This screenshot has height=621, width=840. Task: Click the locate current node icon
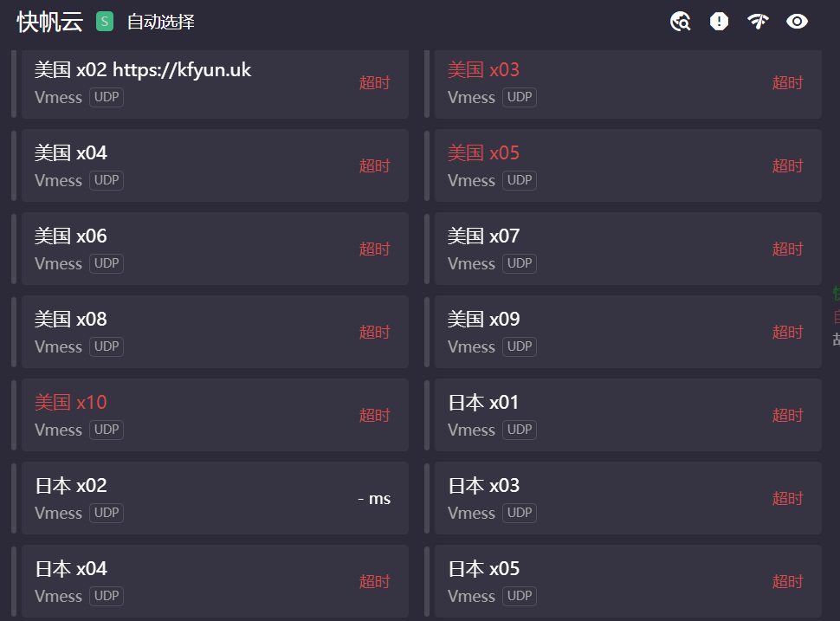point(681,22)
